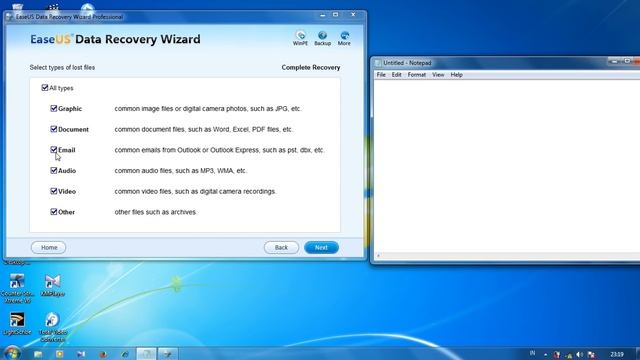This screenshot has height=360, width=640.
Task: Open the View menu in Notepad
Action: point(438,75)
